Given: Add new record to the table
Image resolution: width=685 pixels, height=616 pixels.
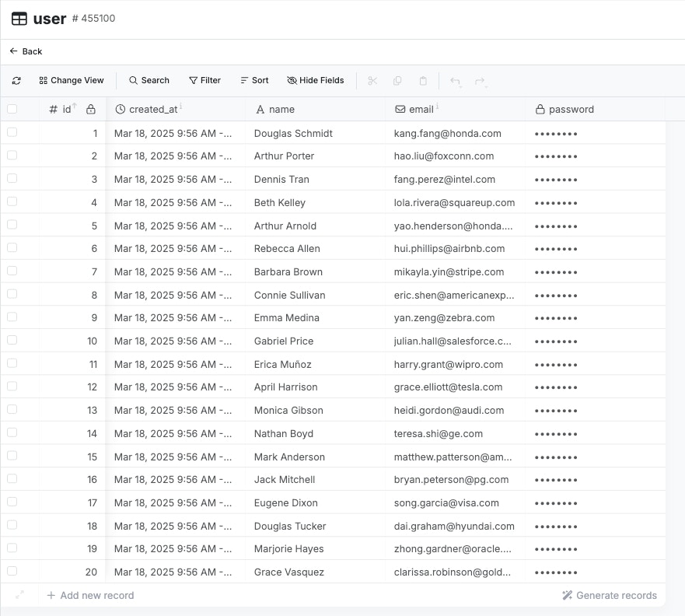Looking at the screenshot, I should 90,595.
